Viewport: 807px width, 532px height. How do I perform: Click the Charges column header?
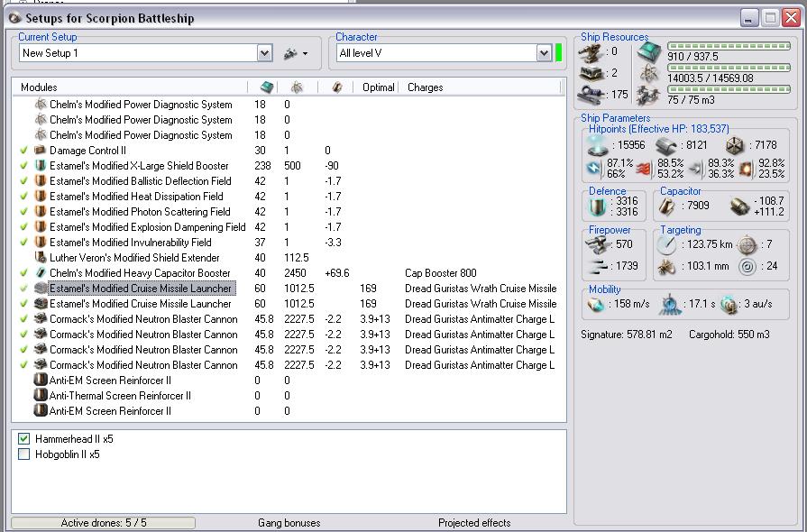click(x=425, y=87)
